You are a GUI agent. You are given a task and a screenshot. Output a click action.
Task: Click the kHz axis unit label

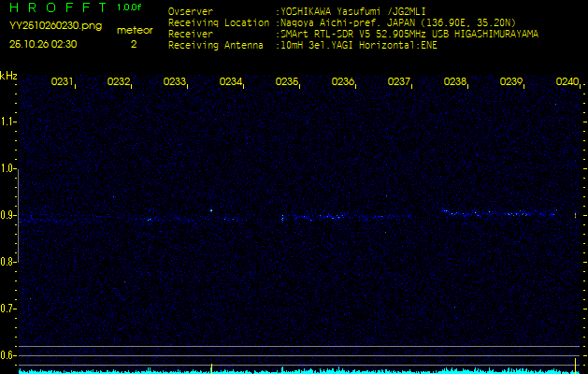(x=8, y=76)
